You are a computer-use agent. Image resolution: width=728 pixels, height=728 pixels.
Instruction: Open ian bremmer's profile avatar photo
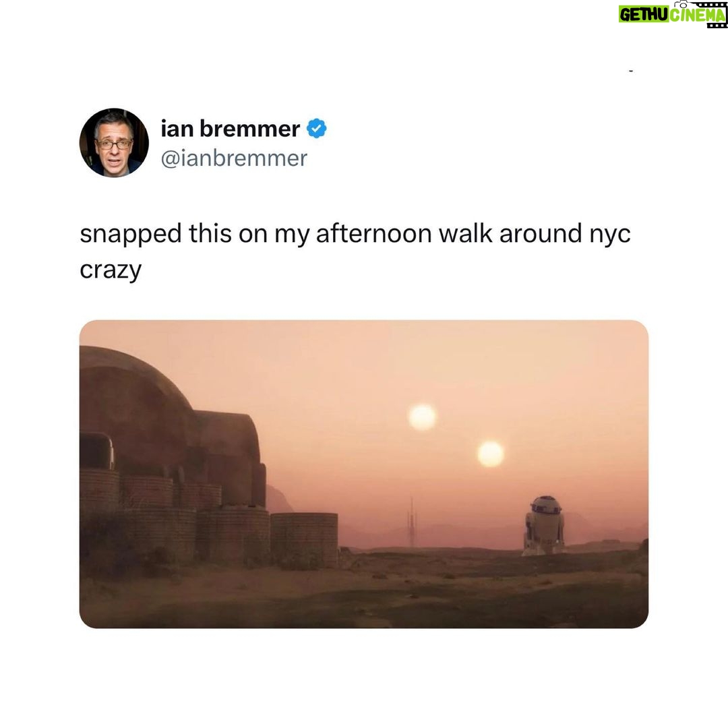pos(114,143)
